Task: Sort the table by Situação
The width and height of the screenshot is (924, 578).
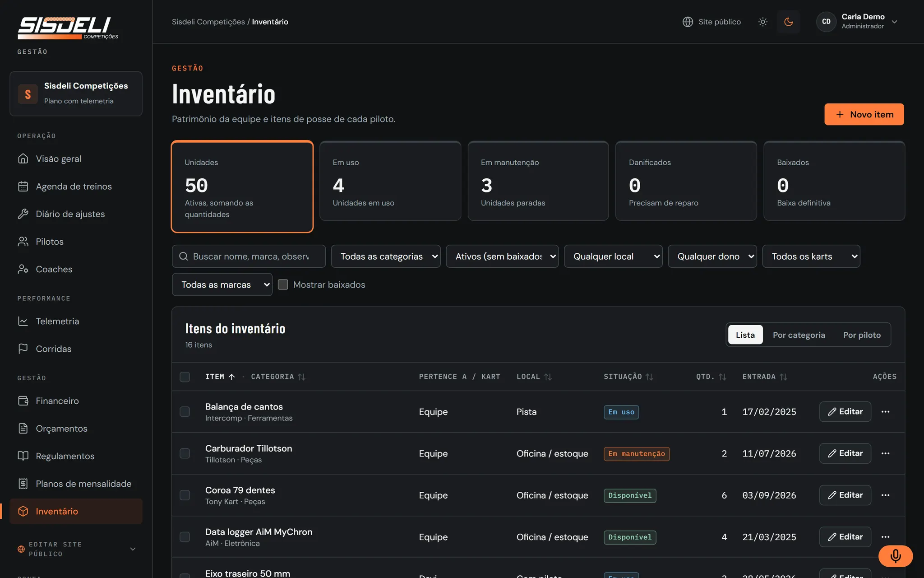Action: tap(628, 377)
